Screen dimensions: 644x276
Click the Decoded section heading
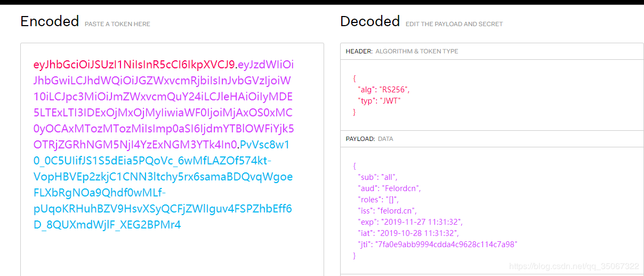[370, 21]
